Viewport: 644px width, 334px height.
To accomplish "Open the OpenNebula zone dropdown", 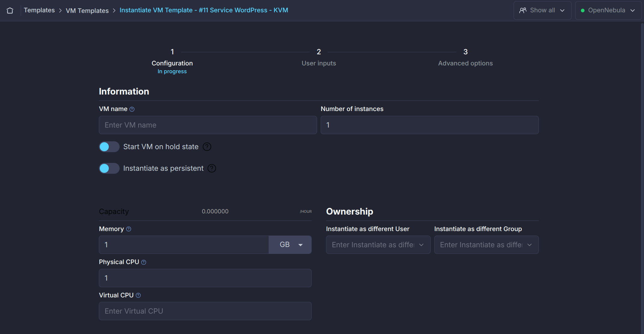I will click(x=608, y=11).
